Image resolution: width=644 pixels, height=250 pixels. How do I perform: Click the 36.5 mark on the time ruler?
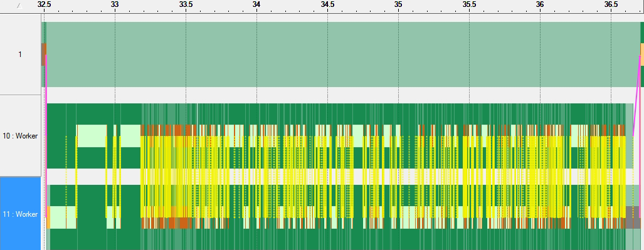611,4
